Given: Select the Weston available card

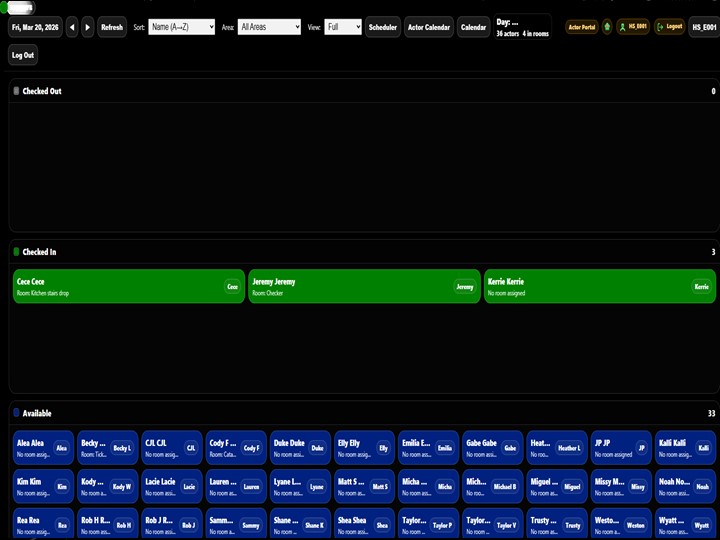Looking at the screenshot, I should coord(621,523).
